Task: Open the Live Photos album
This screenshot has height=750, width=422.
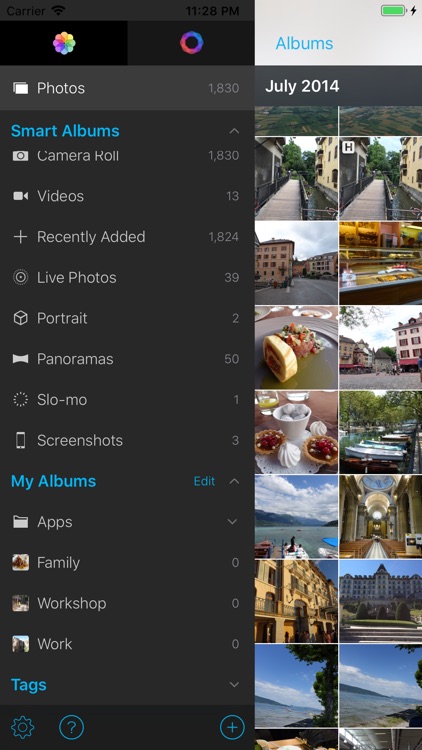Action: click(x=127, y=277)
